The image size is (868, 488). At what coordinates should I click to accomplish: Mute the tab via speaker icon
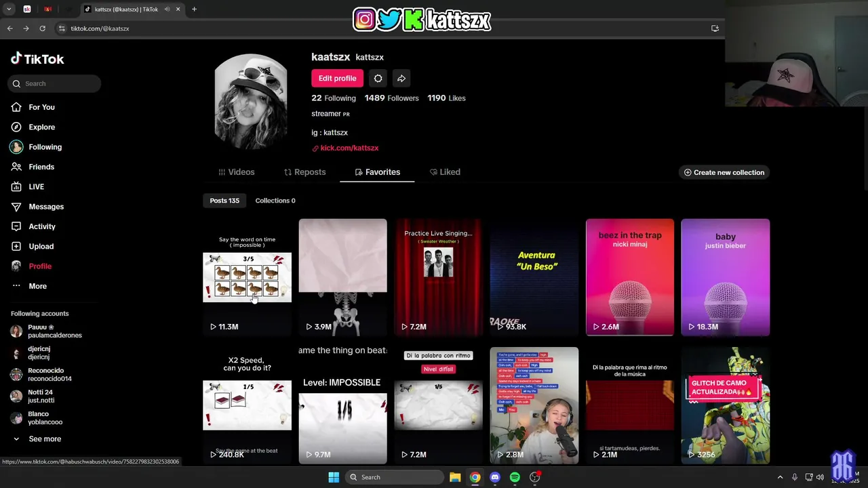point(167,9)
